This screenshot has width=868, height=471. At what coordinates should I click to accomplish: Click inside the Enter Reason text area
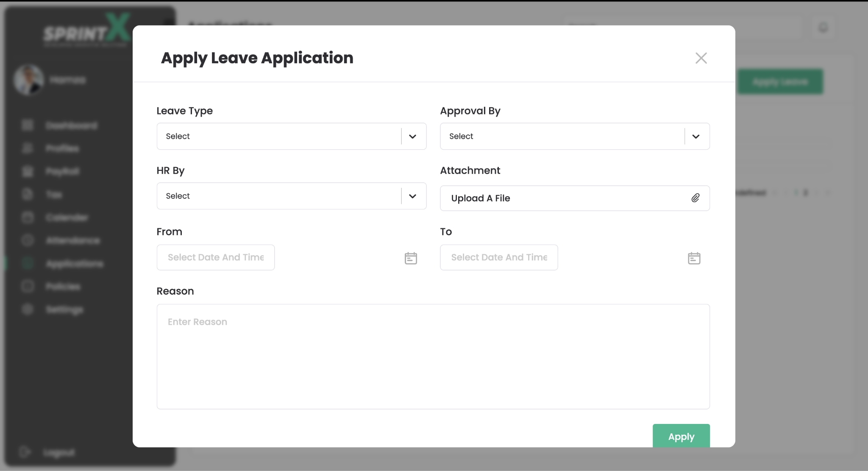[433, 356]
